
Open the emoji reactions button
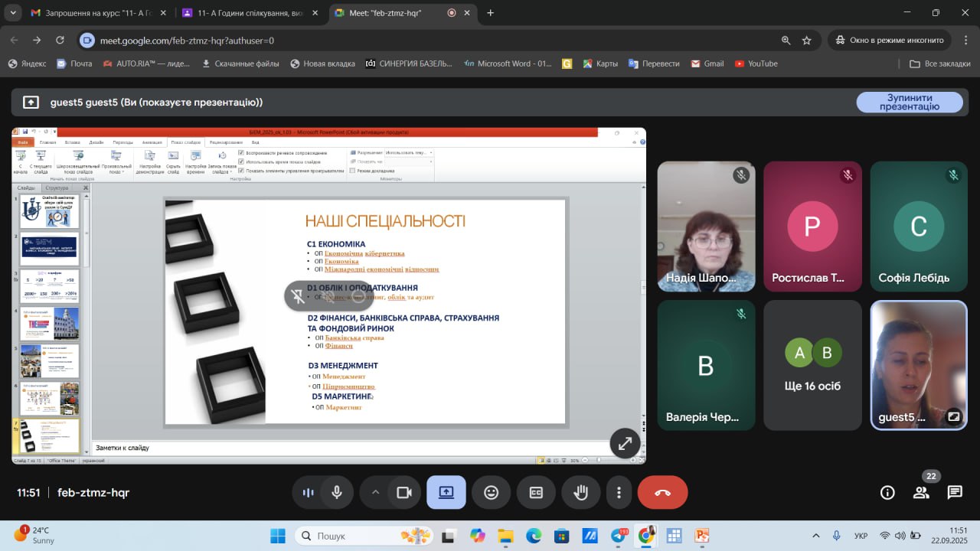pyautogui.click(x=492, y=493)
